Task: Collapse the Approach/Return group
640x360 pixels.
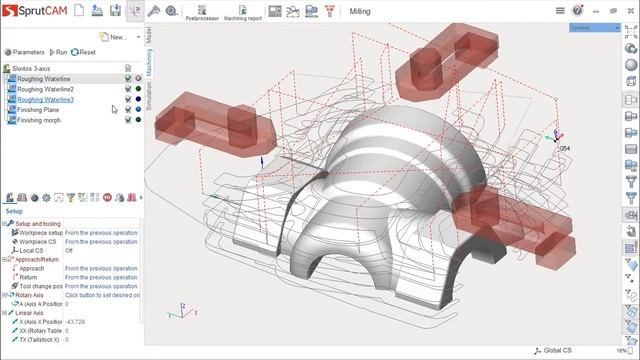Action: click(4, 260)
